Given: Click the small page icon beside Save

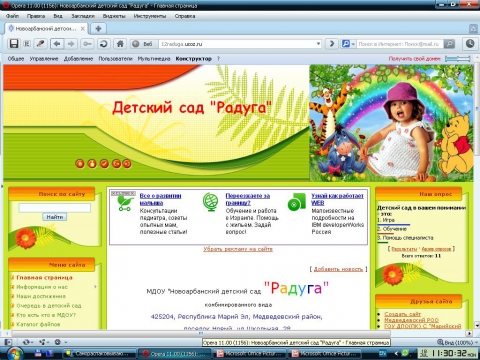Looking at the screenshot, I should click(27, 44).
